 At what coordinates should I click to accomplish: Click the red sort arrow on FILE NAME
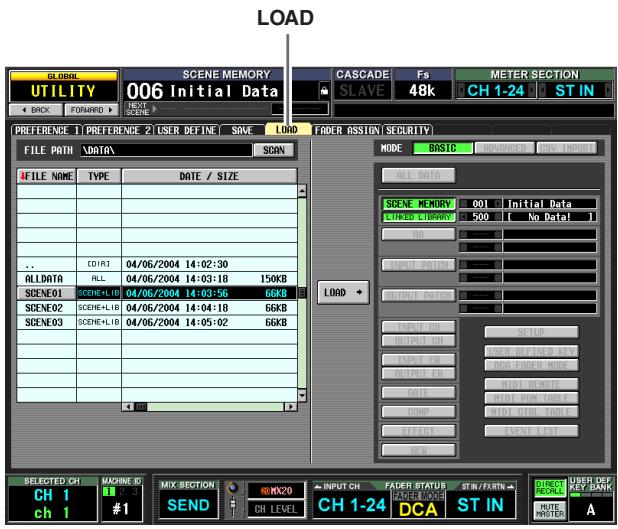[x=22, y=176]
